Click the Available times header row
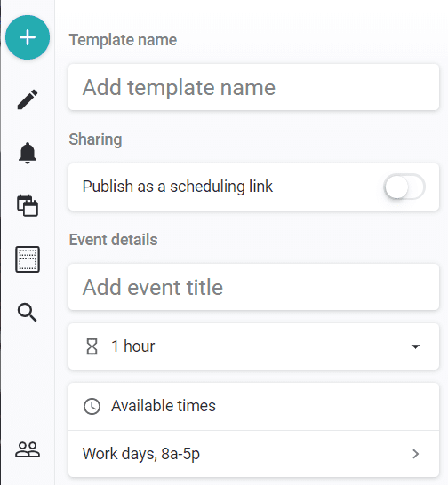The height and width of the screenshot is (485, 448). [253, 407]
